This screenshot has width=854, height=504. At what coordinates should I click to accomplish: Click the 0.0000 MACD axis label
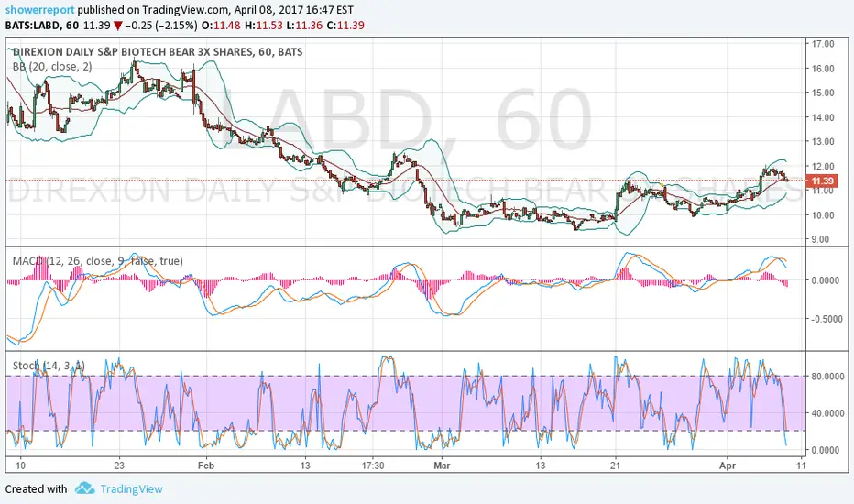pyautogui.click(x=825, y=280)
